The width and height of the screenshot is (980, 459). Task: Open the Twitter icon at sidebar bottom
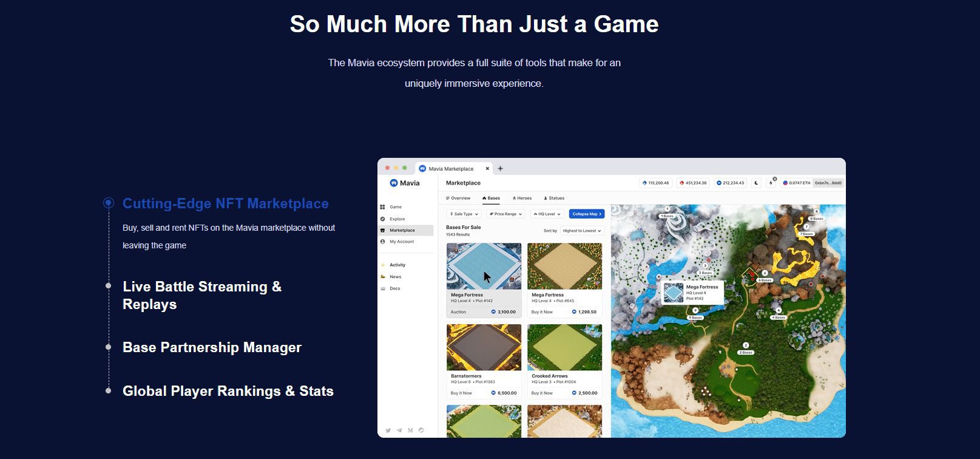(x=388, y=430)
